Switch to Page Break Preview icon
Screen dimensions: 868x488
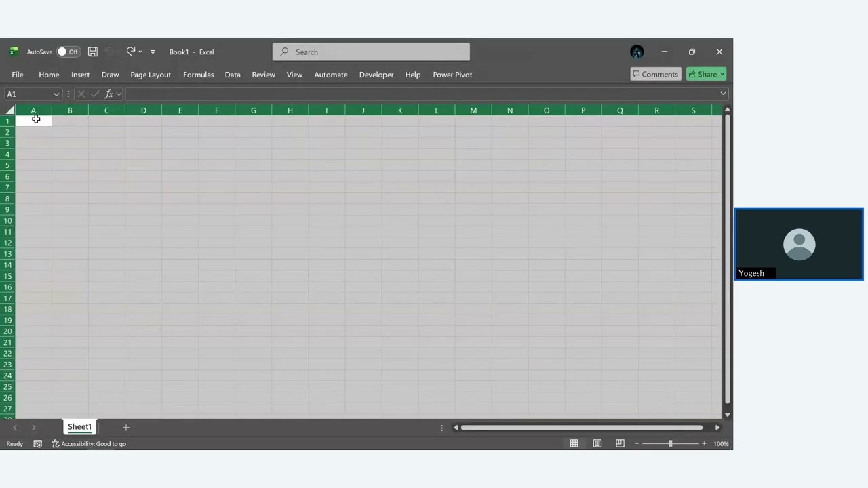(620, 443)
